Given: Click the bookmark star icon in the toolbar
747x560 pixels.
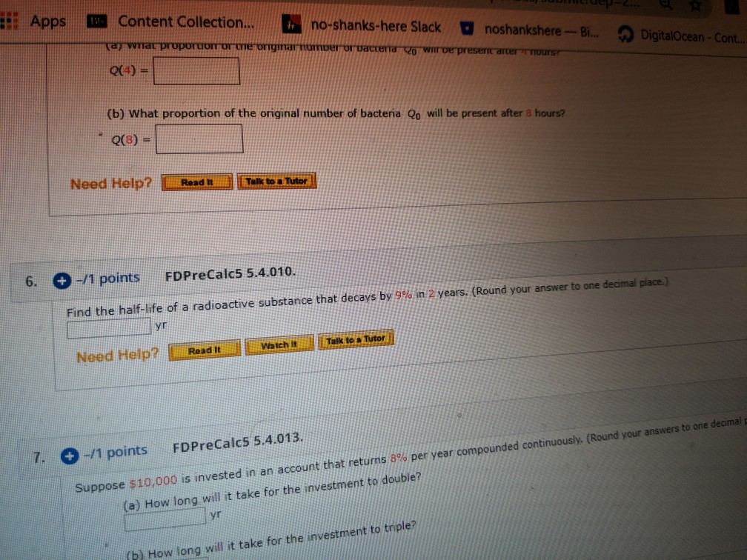Looking at the screenshot, I should (x=694, y=6).
